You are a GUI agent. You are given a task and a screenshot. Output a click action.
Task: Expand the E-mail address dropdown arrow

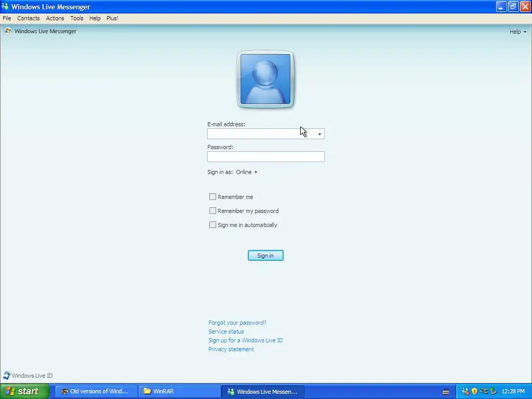coord(320,134)
